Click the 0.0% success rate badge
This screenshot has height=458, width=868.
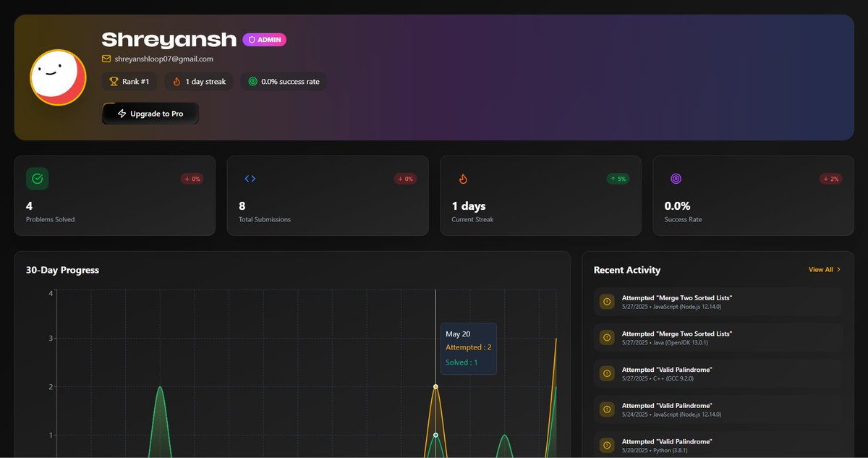click(284, 82)
